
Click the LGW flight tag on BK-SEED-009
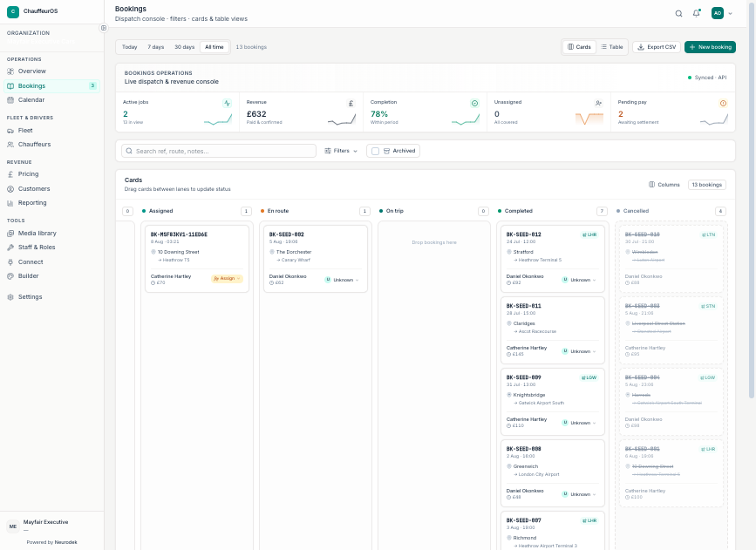coord(589,377)
